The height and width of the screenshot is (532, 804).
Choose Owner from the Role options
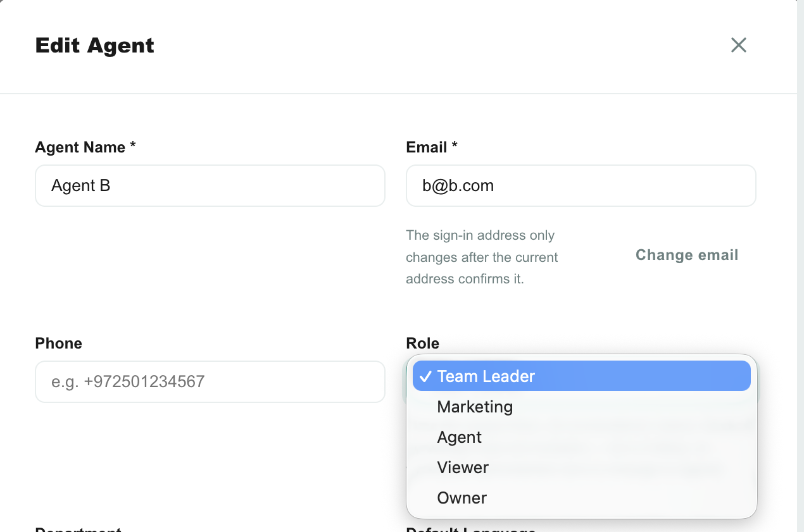coord(581,498)
